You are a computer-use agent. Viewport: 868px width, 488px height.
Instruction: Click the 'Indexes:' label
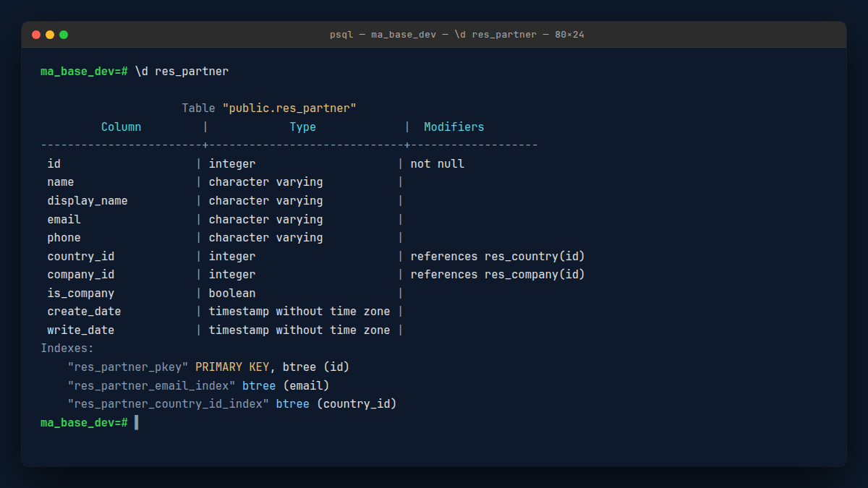67,348
